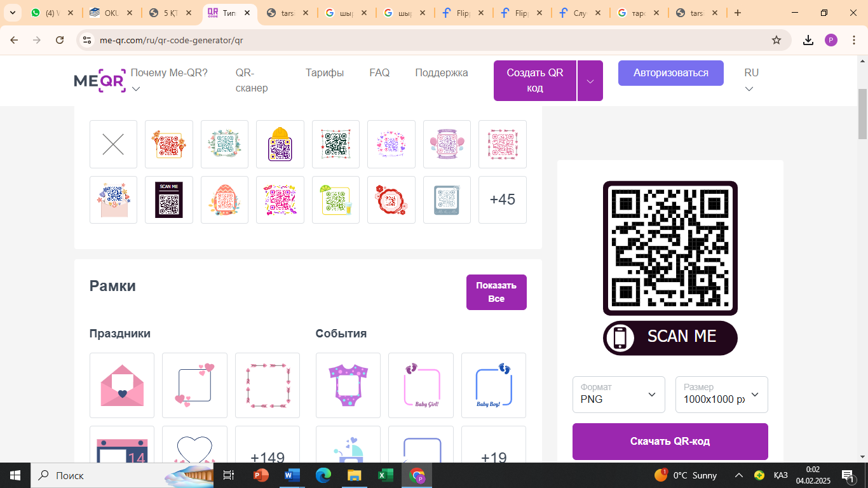Open the Windows Start menu
Screen dimensions: 868x488
pyautogui.click(x=15, y=475)
